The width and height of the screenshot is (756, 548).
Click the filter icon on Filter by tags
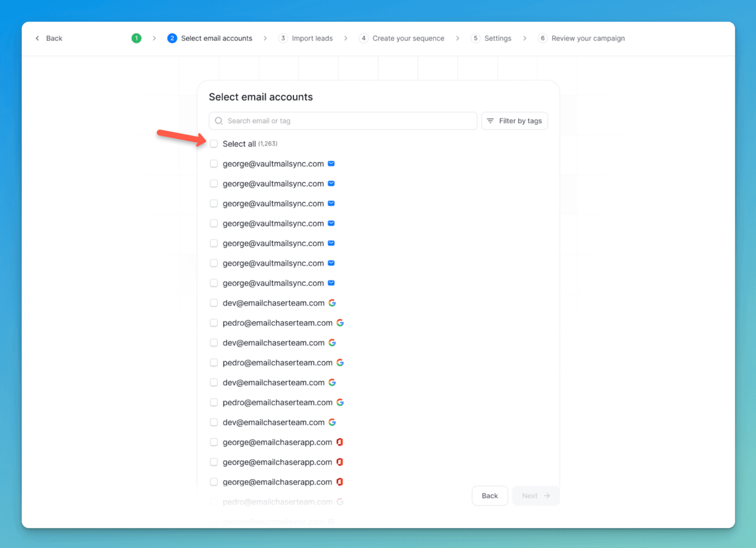point(490,121)
